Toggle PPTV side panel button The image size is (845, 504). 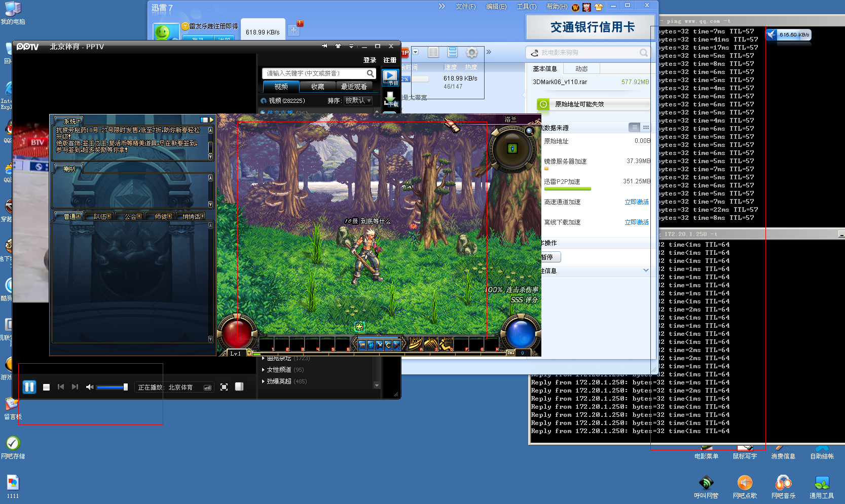click(239, 387)
